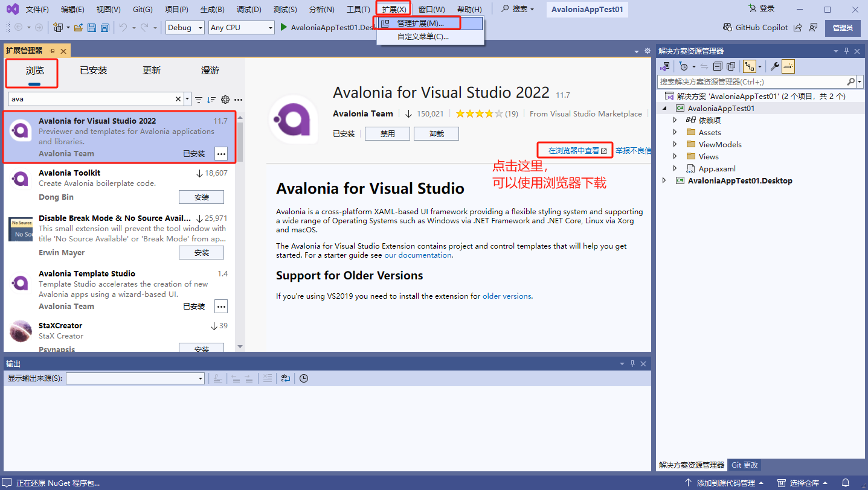Click the pending changes filter clock icon
Viewport: 868px width, 490px height.
[684, 66]
